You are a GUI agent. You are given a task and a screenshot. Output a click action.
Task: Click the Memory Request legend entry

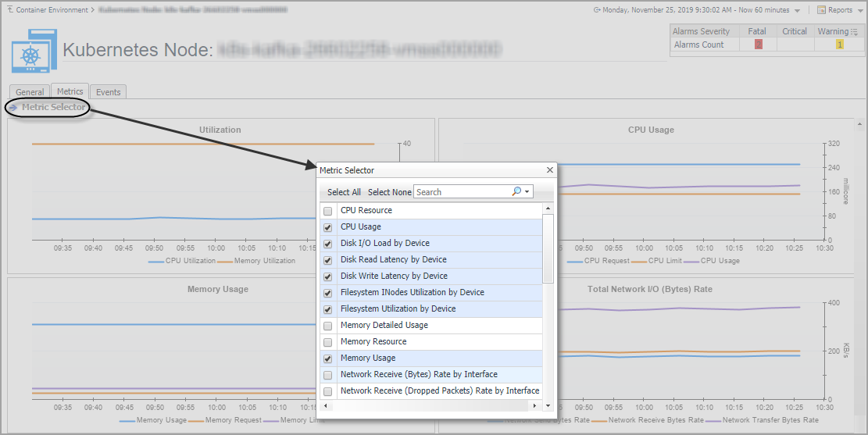[225, 420]
